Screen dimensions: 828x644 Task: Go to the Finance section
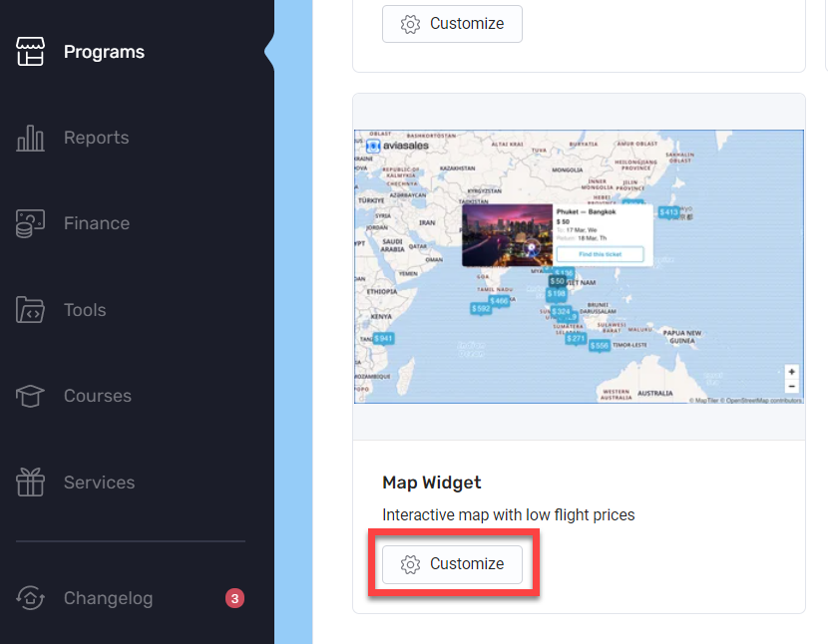tap(97, 223)
